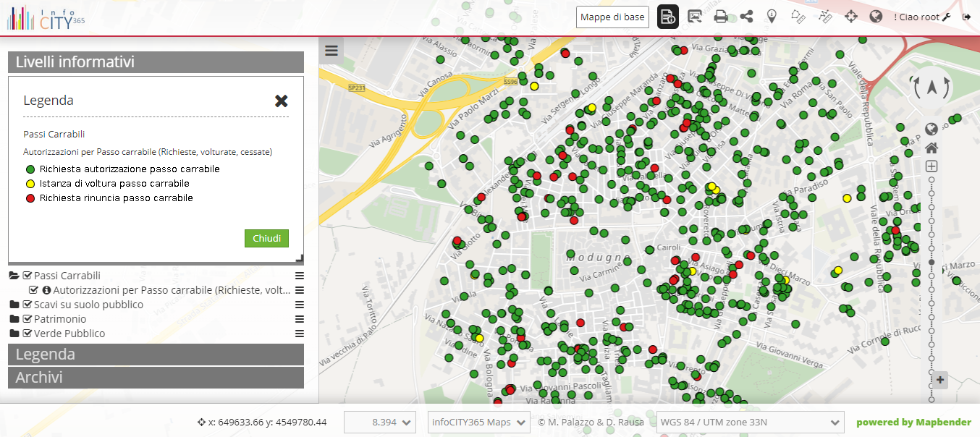Toggle the feature info document tool

[668, 17]
